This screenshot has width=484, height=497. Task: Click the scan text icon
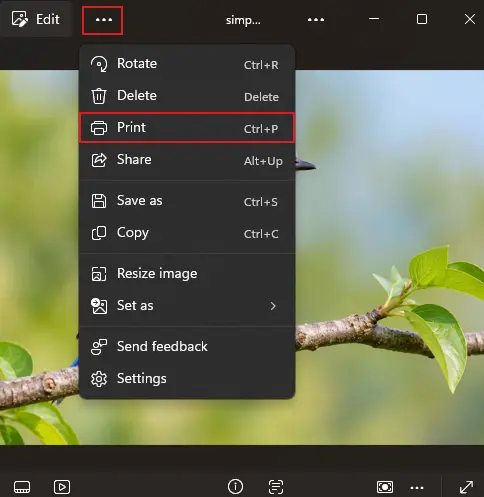276,487
